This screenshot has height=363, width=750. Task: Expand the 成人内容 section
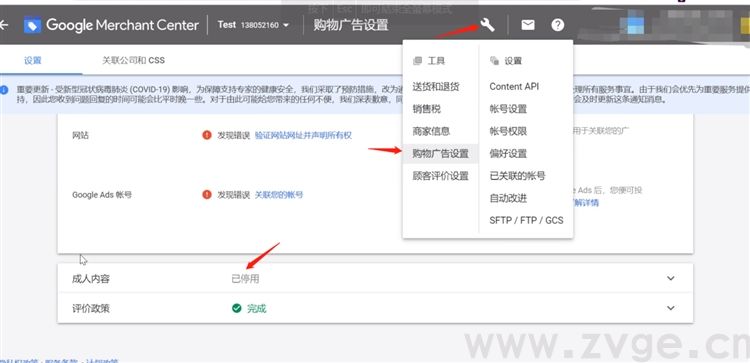(x=671, y=278)
